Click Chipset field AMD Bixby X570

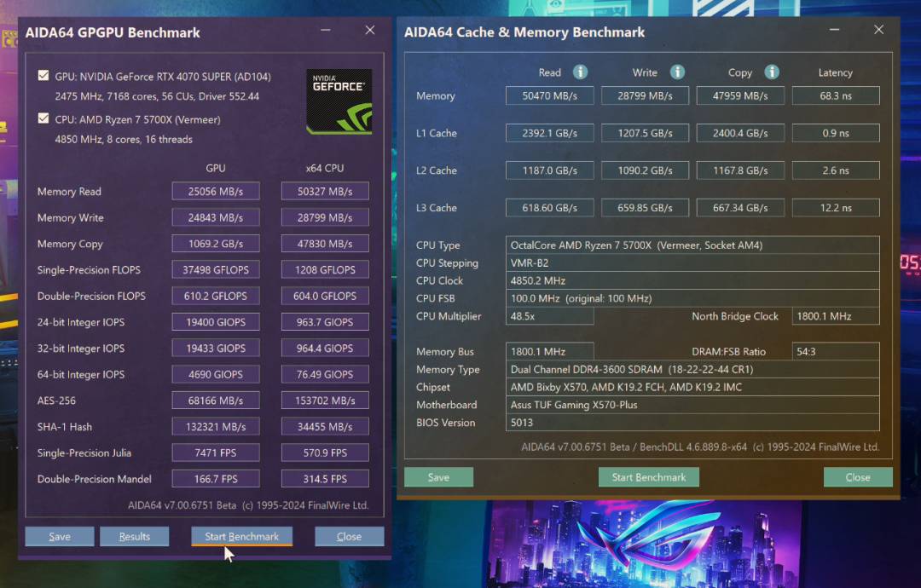tap(692, 387)
